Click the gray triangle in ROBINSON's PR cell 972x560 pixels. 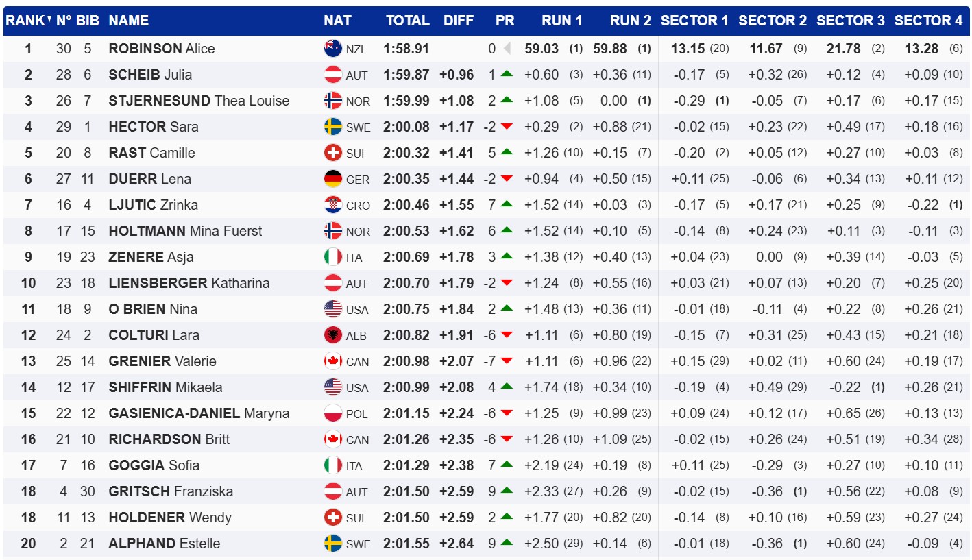[x=507, y=49]
